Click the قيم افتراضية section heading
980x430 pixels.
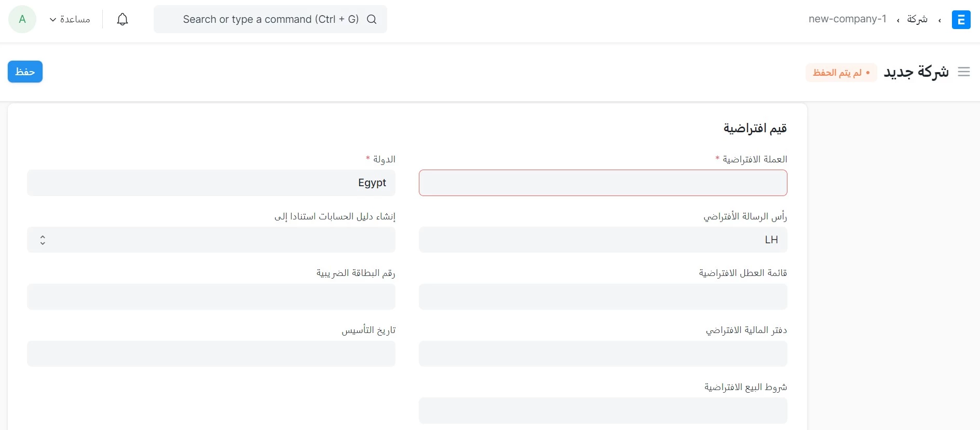(x=755, y=128)
